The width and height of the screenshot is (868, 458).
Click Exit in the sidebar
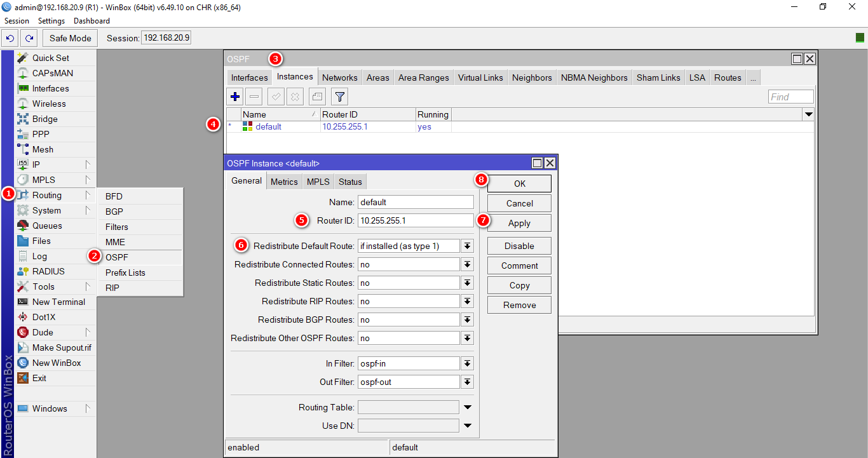(x=55, y=378)
